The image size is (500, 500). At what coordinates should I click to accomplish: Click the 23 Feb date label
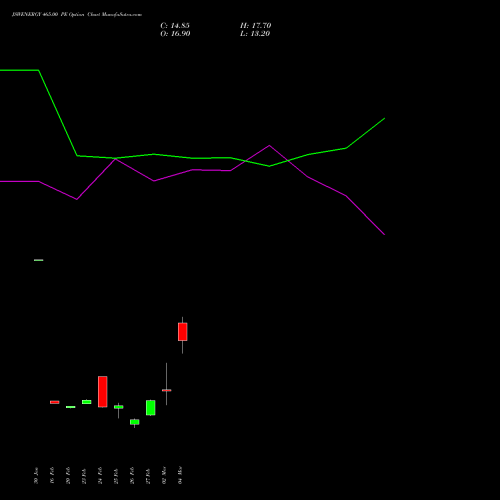coord(84,476)
